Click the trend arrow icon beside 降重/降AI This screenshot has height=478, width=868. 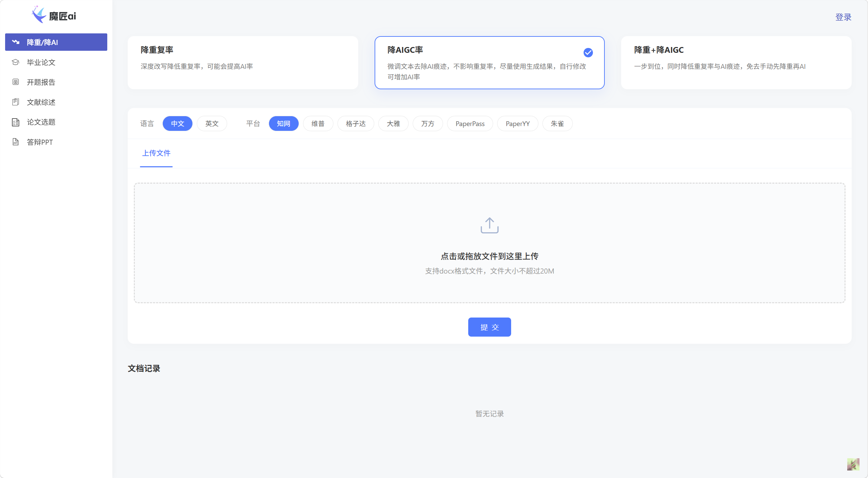click(16, 42)
